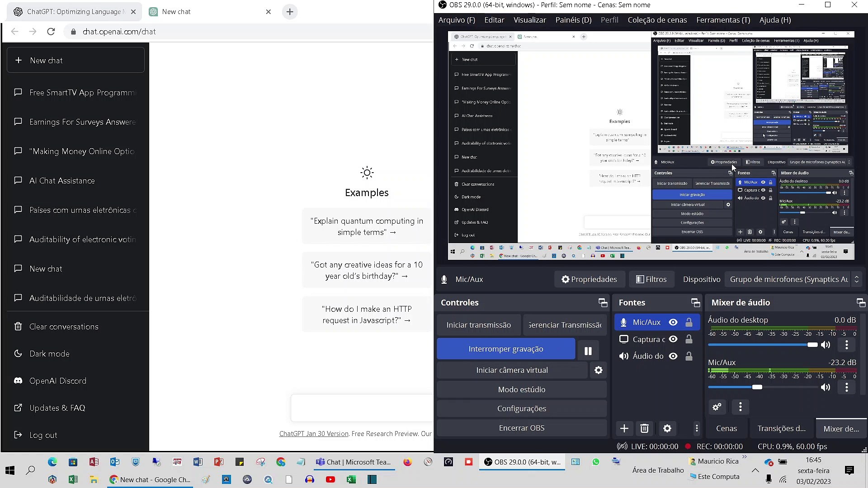The width and height of the screenshot is (868, 488).
Task: Undock the Controles panel icon
Action: tap(603, 303)
